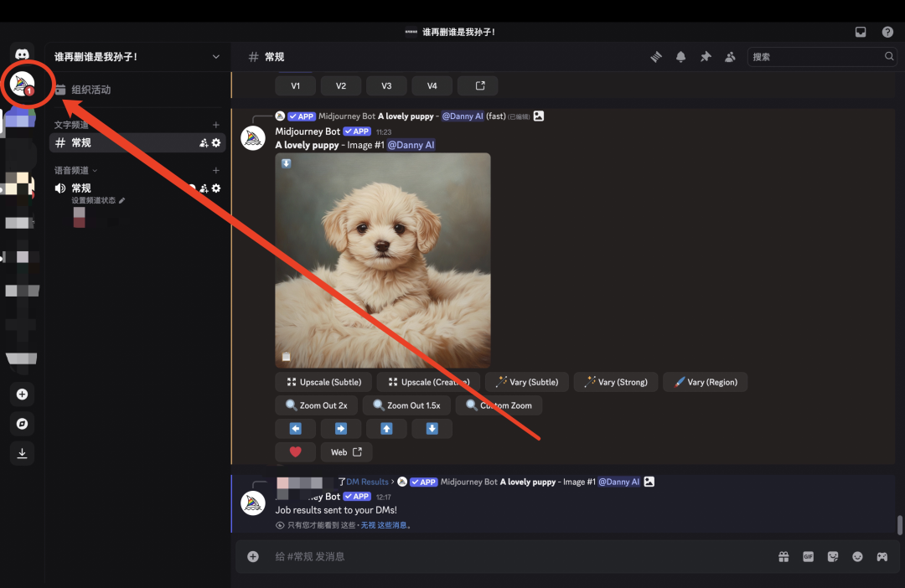Toggle the red heart favorite button

[295, 452]
